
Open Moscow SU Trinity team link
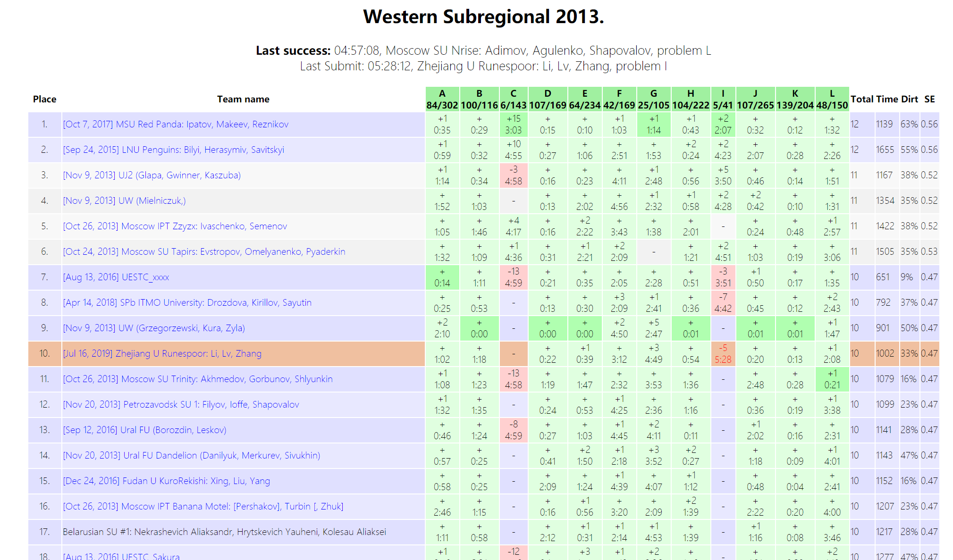click(197, 379)
